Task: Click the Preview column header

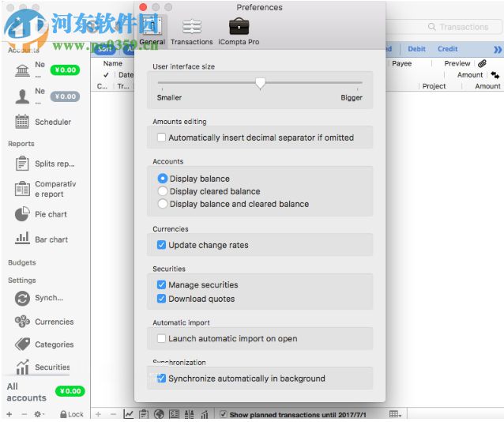Action: pos(457,63)
